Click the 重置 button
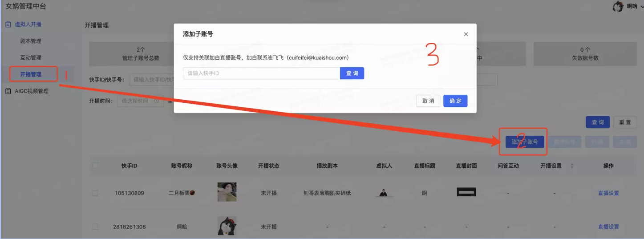The image size is (644, 239). click(x=625, y=122)
